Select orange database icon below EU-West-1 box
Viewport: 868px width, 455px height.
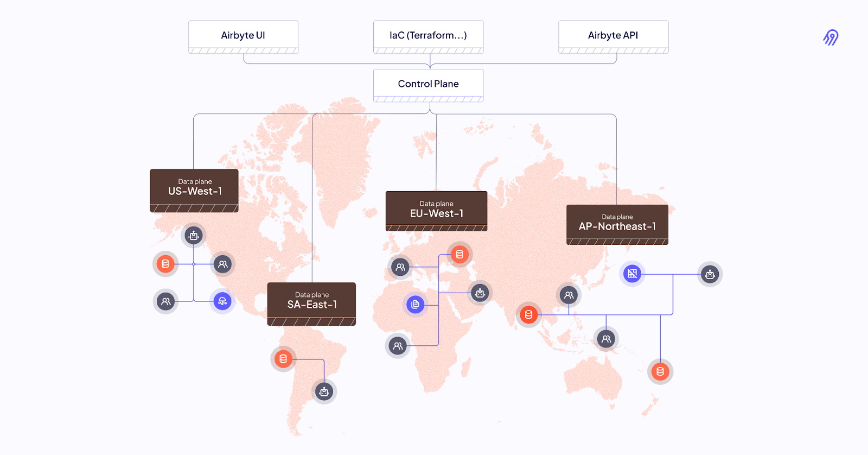pyautogui.click(x=459, y=254)
